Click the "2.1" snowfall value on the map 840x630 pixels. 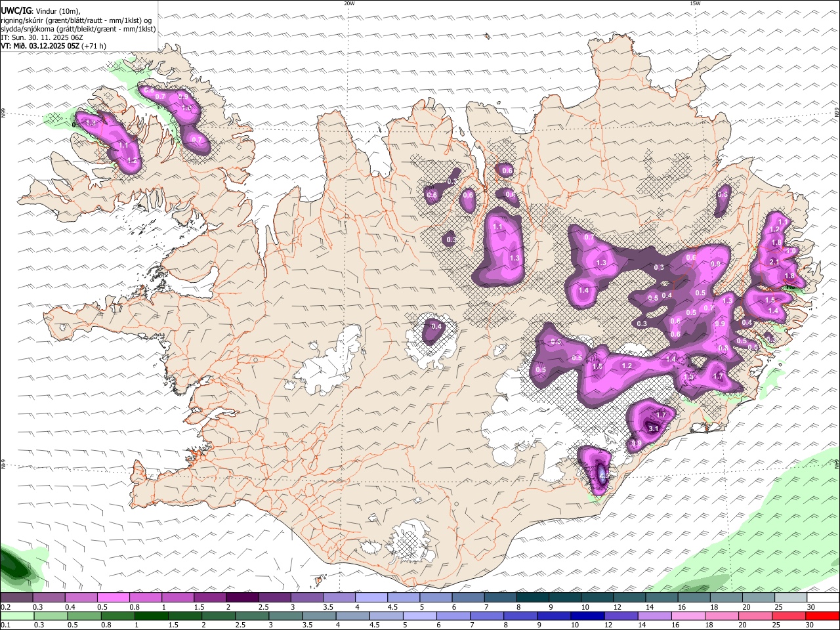click(774, 262)
